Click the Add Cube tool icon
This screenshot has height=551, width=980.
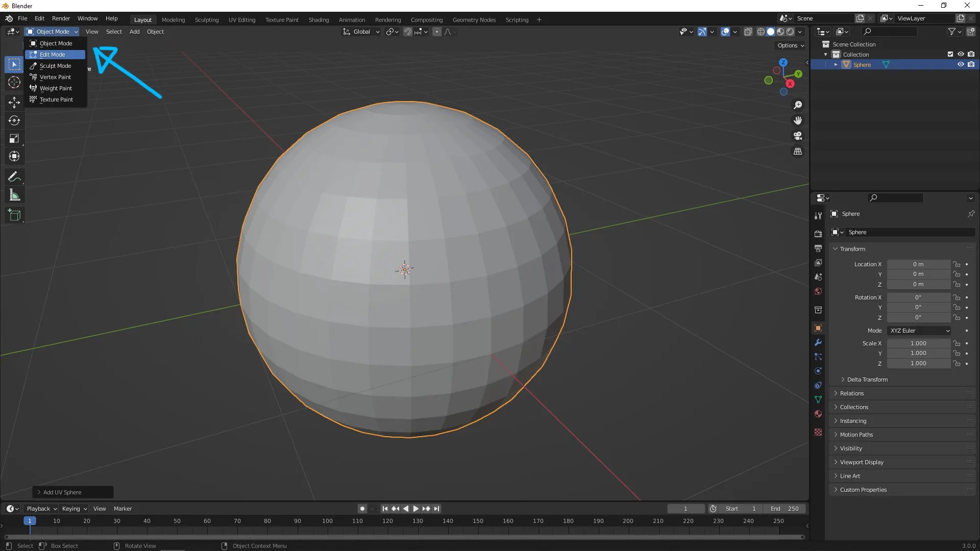14,215
